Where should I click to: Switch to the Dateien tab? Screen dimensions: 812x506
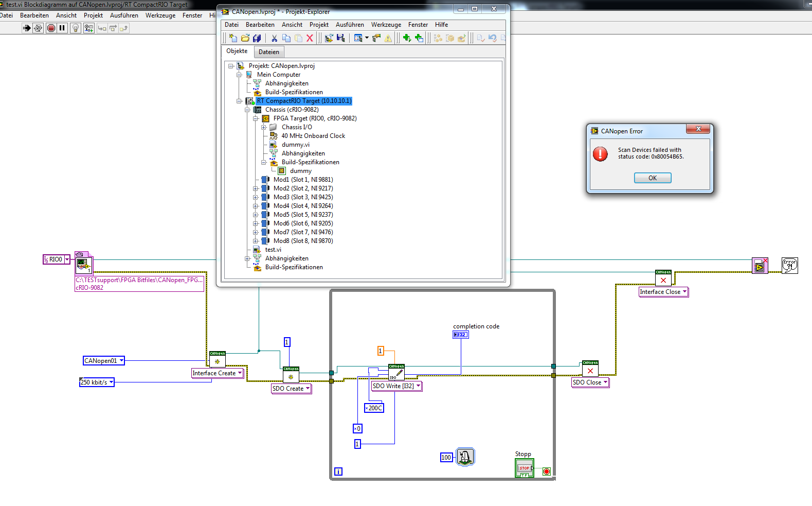coord(268,52)
